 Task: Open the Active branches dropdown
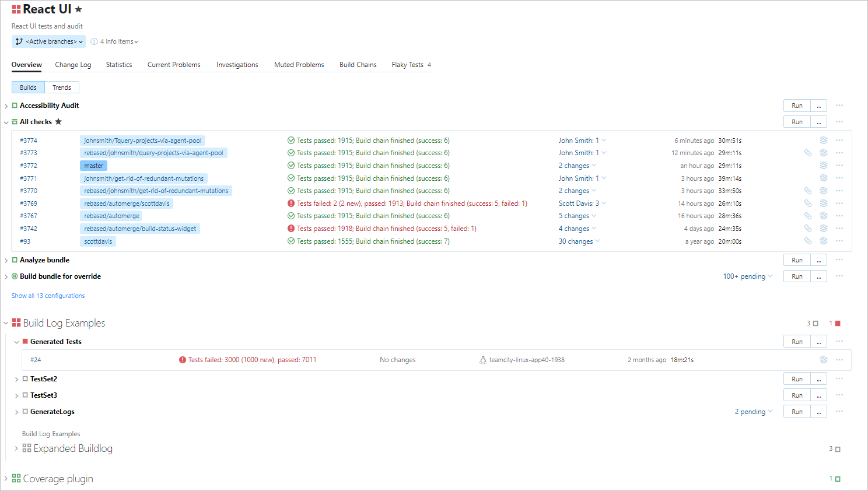(x=49, y=41)
